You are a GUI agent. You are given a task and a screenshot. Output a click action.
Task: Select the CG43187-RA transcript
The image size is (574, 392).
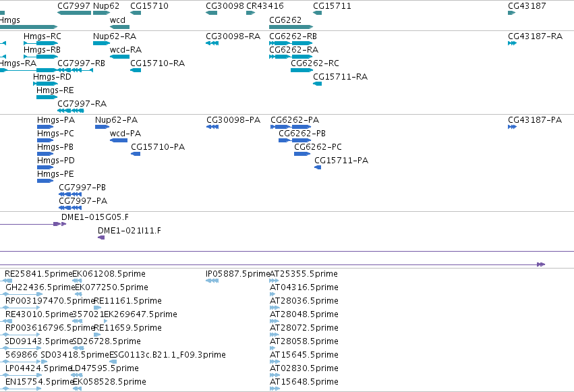click(512, 43)
